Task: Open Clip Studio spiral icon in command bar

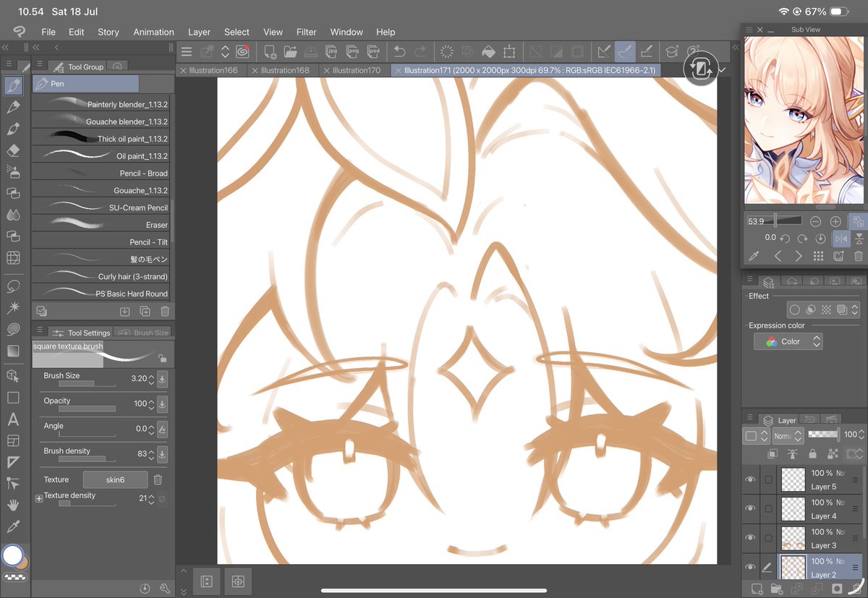Action: tap(242, 51)
